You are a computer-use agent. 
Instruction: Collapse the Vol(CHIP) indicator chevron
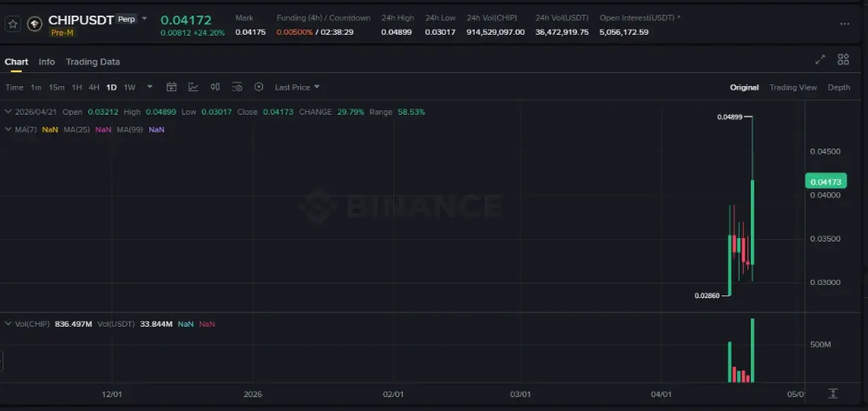pyautogui.click(x=8, y=323)
